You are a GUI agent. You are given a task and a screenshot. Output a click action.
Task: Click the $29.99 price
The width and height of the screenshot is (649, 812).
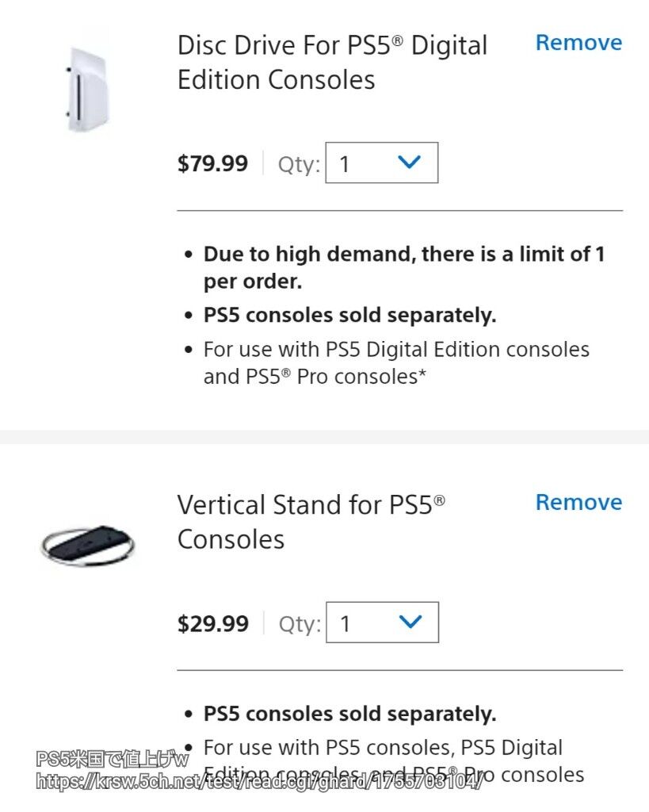click(x=212, y=624)
